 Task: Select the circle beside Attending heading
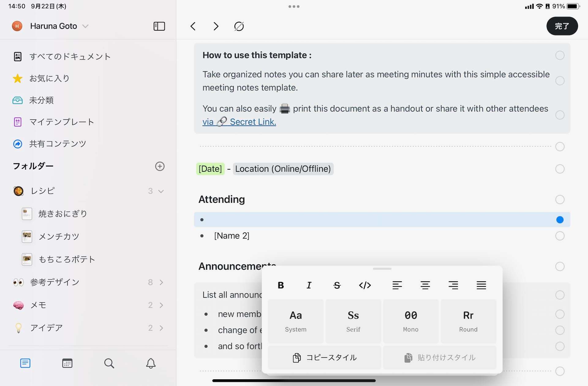560,200
